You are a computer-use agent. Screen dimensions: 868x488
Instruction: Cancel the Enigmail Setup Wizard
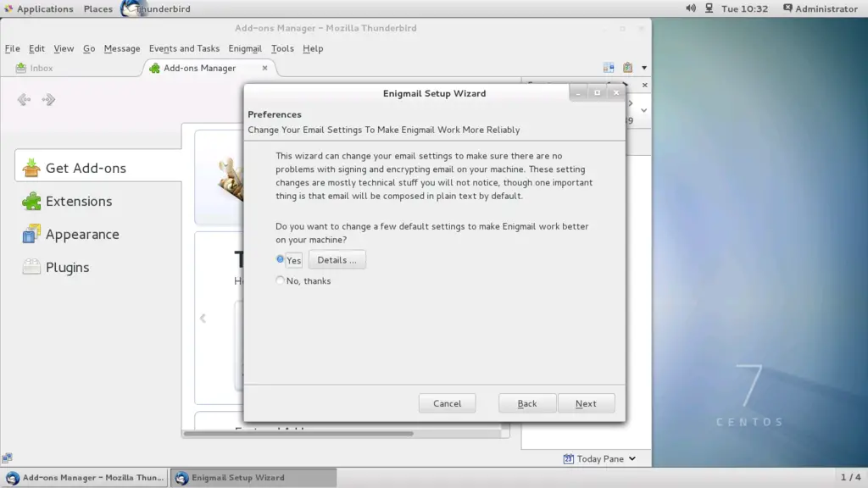click(447, 403)
